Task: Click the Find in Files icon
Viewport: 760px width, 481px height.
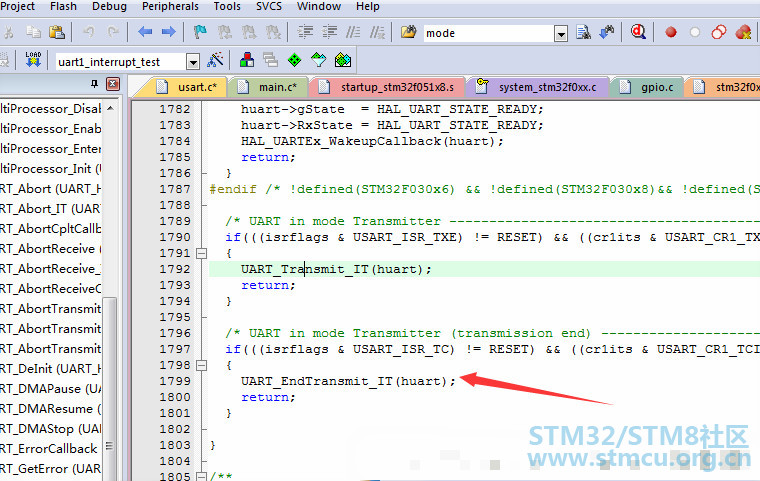Action: point(585,33)
